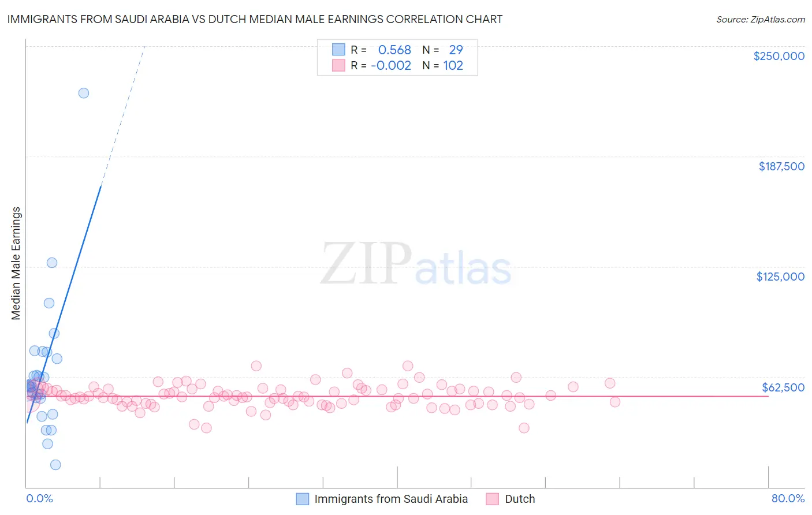Click the $62,500 y-axis label
Image resolution: width=812 pixels, height=515 pixels.
(x=783, y=387)
